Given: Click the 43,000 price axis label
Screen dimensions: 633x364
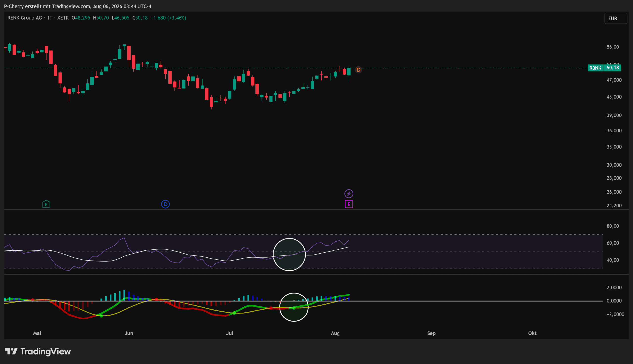Looking at the screenshot, I should (614, 97).
